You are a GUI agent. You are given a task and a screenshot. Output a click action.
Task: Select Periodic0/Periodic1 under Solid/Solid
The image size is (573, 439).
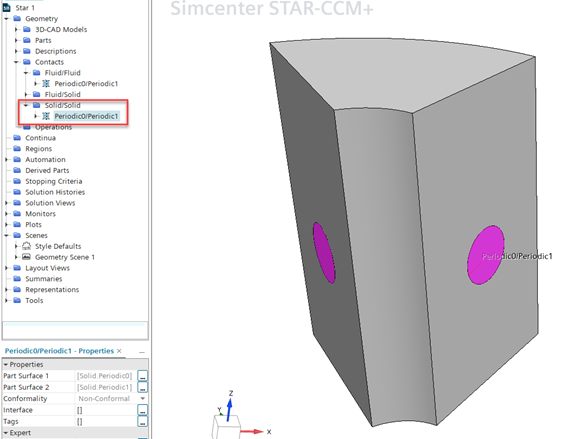(86, 116)
